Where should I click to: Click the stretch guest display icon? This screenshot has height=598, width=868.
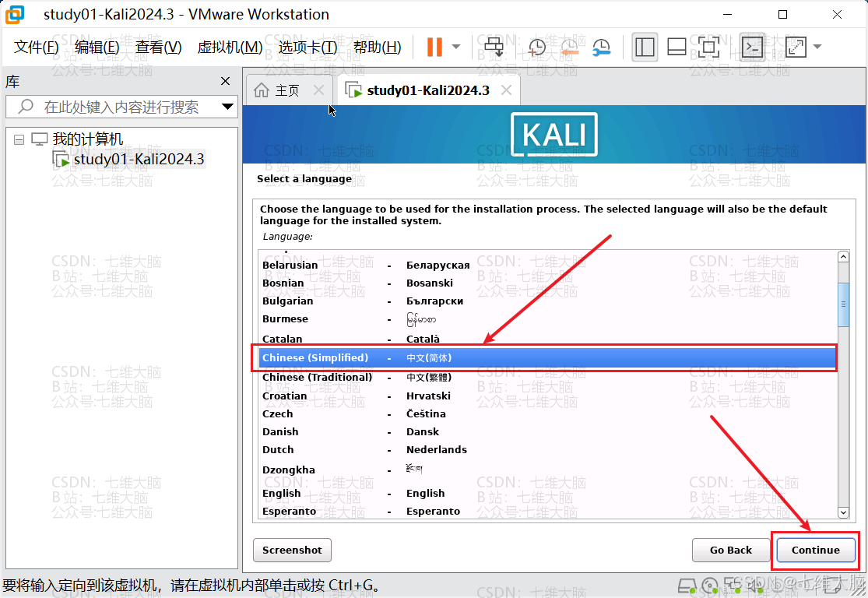click(796, 47)
